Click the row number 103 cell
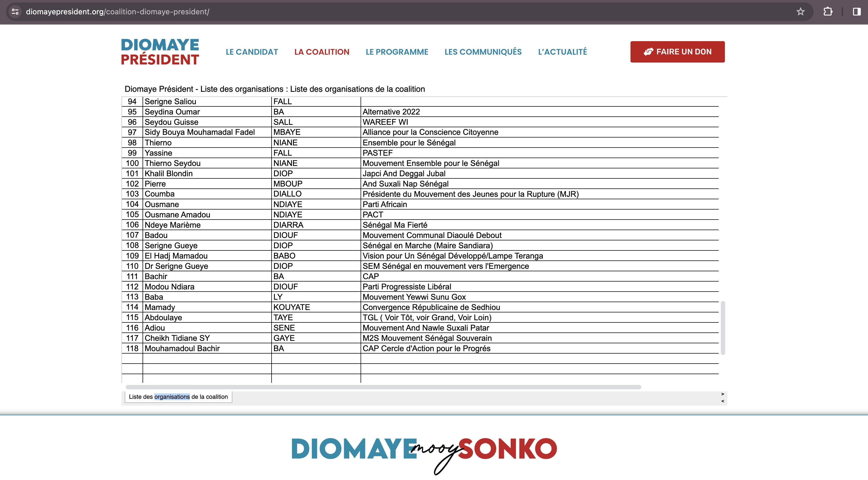The image size is (868, 480). 132,194
